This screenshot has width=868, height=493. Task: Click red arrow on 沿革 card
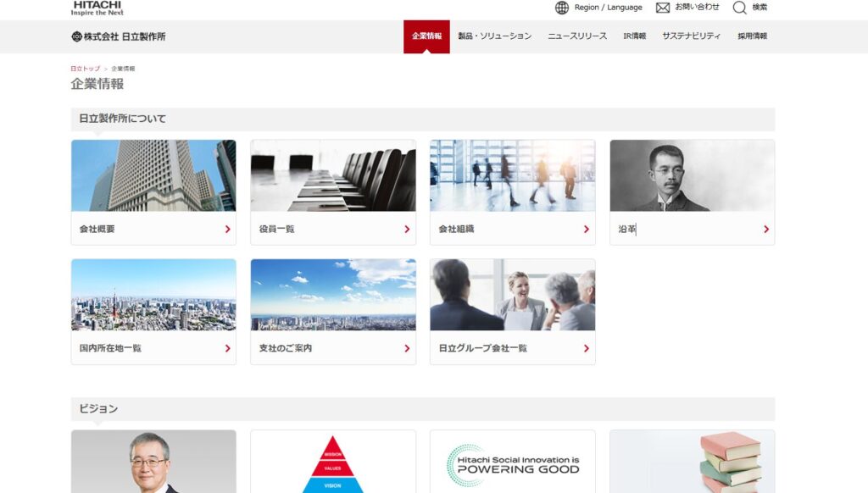click(x=766, y=229)
